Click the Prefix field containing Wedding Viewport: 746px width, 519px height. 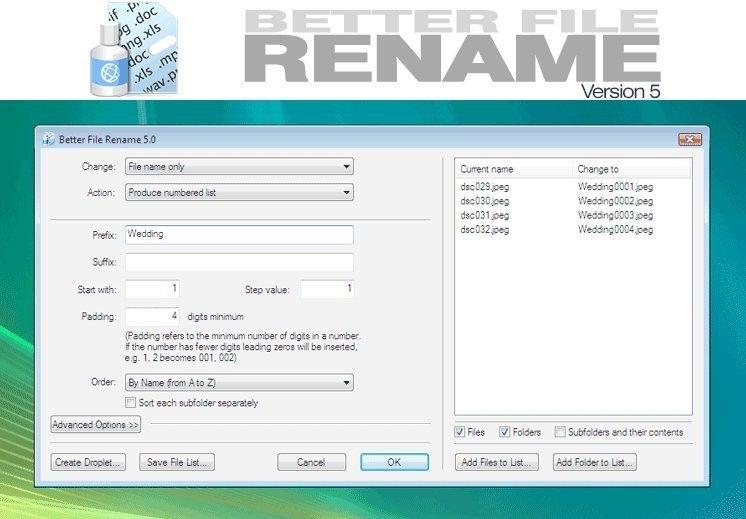point(239,235)
